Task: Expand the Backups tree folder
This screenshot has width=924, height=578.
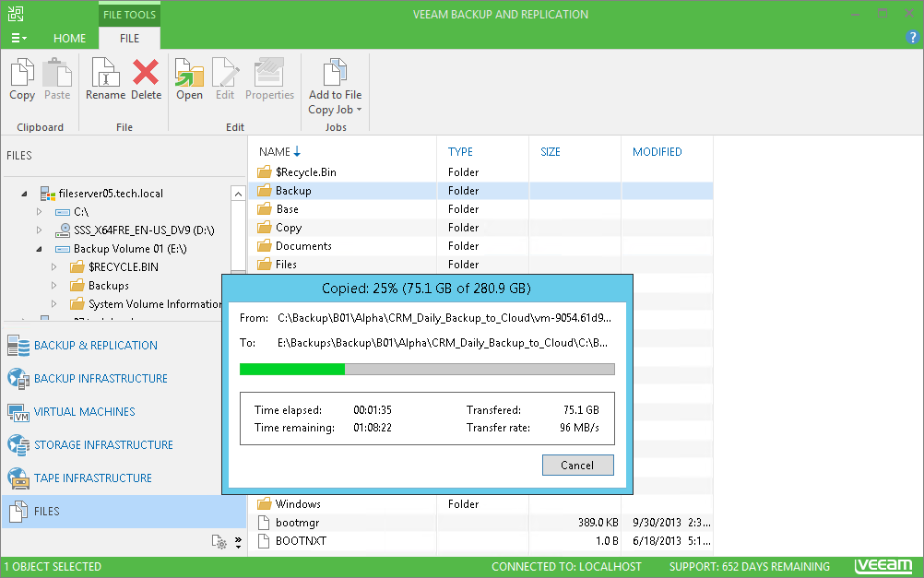Action: pos(53,286)
